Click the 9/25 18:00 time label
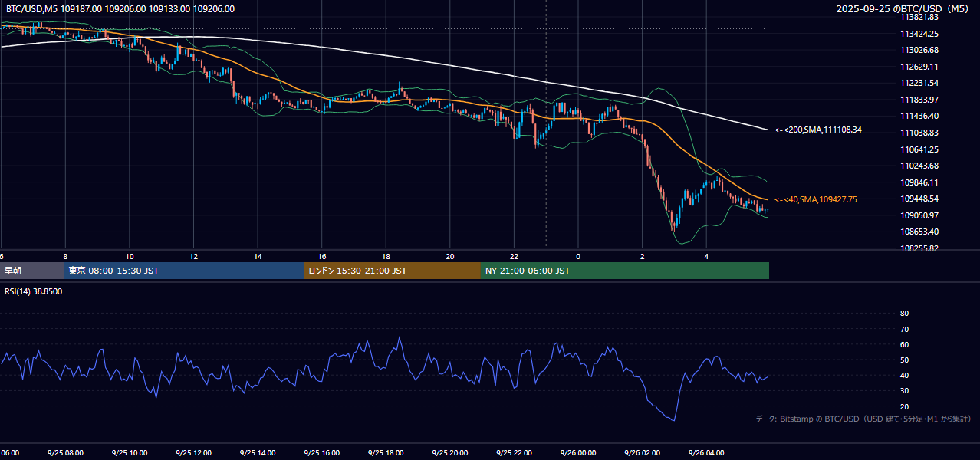This screenshot has width=980, height=460. click(386, 452)
